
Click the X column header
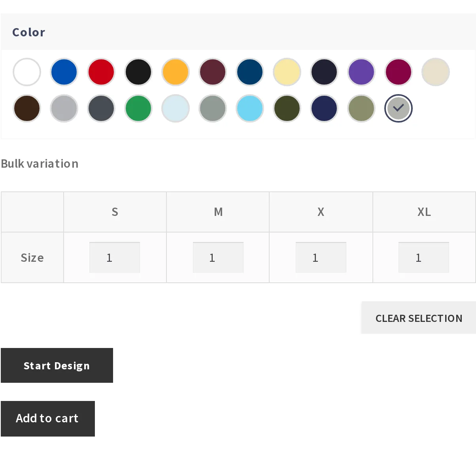tap(321, 212)
